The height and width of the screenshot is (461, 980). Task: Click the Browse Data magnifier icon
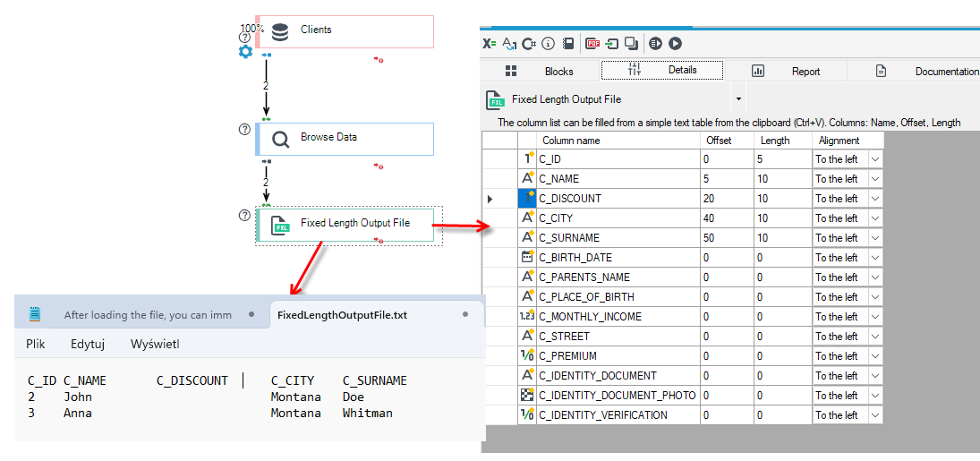[x=281, y=140]
